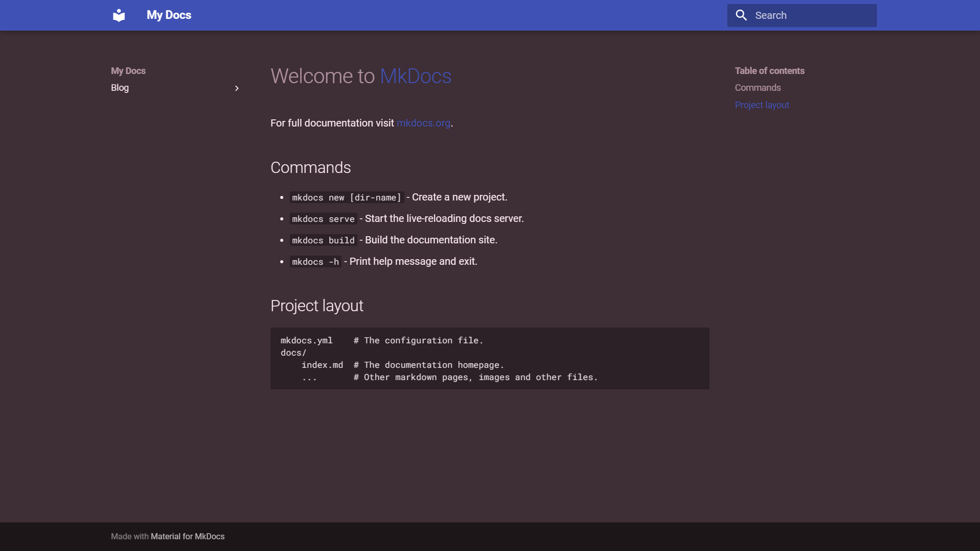Click the mkdocs serve inline code
The image size is (980, 551).
click(323, 219)
